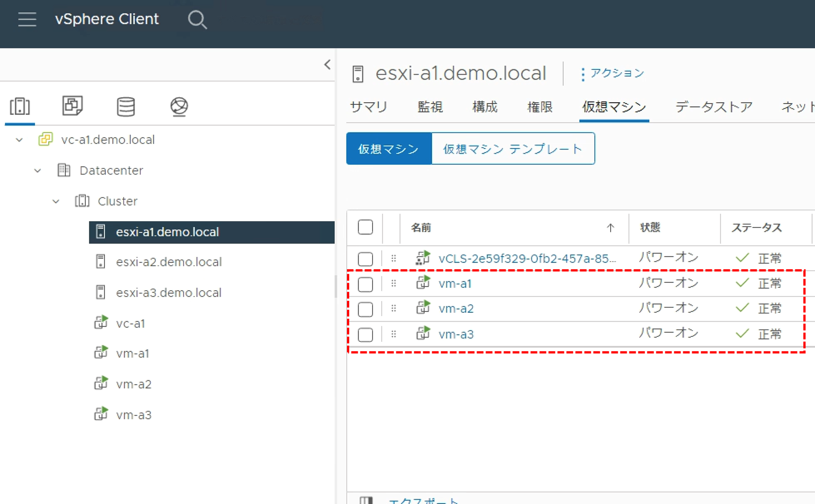Toggle the select-all checkbox in table header
The image size is (815, 504).
[x=365, y=227]
